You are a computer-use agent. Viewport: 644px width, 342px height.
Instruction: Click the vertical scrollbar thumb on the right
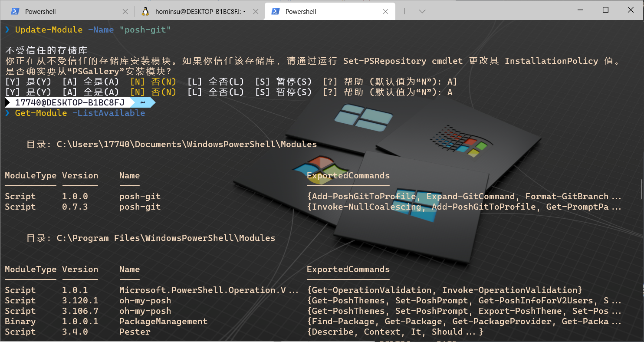click(x=641, y=189)
